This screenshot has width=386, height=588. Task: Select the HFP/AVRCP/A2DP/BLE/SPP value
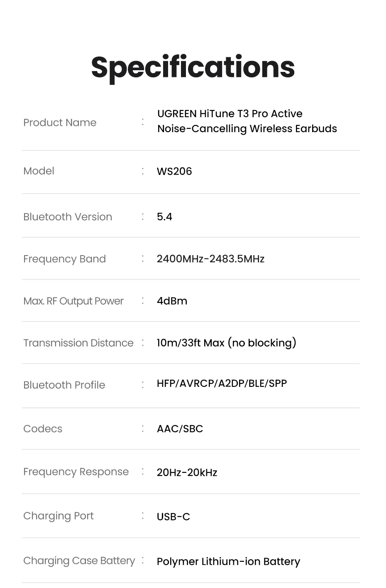[x=222, y=383]
